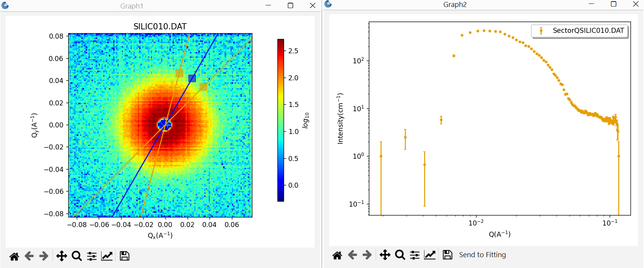Activate Zoom magnifier in Graph2 toolbar

pos(400,255)
